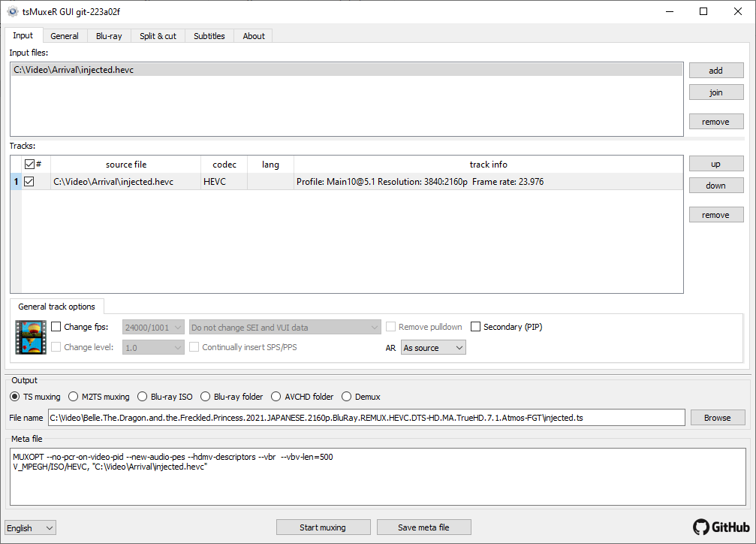
Task: Minimize the tsMuxeR window
Action: (x=670, y=11)
